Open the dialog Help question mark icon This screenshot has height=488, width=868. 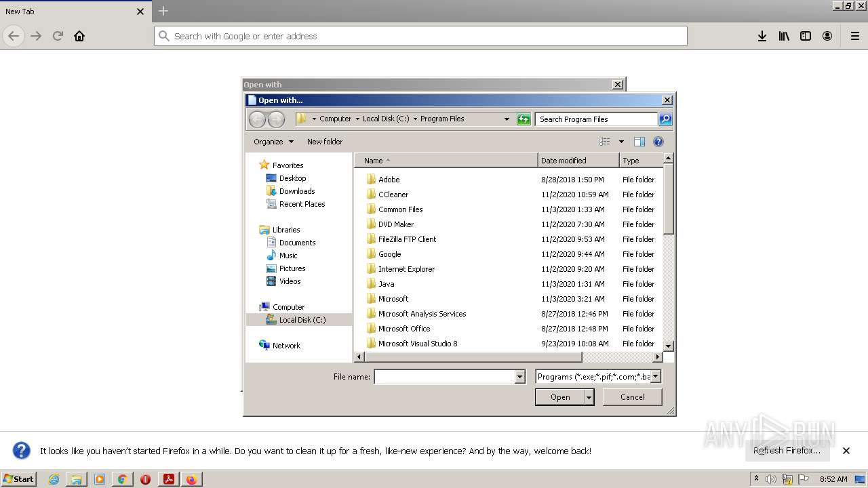[658, 142]
